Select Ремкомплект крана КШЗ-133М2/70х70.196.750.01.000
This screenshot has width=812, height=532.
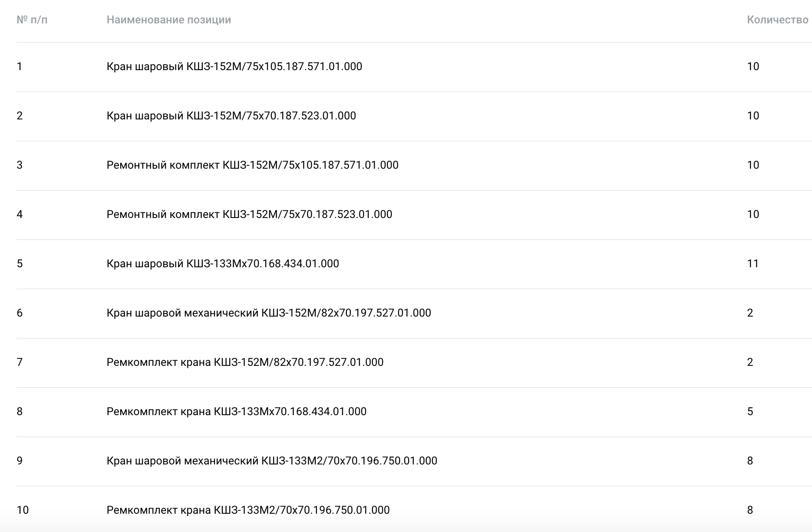click(248, 510)
